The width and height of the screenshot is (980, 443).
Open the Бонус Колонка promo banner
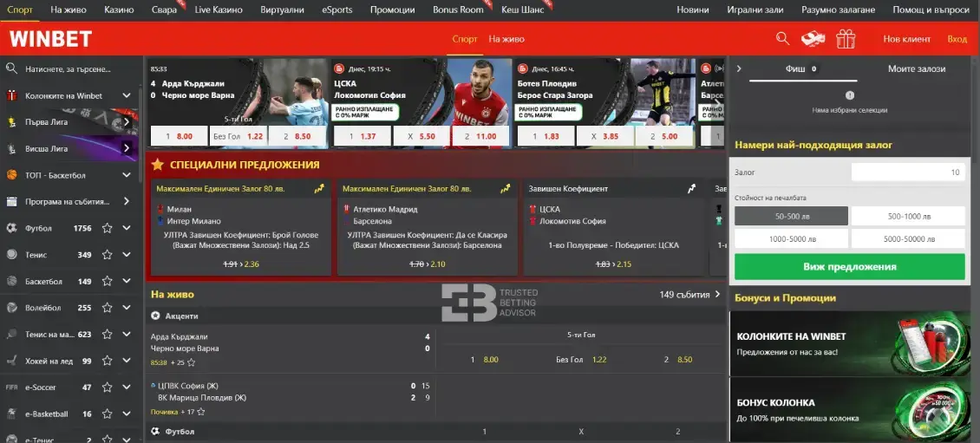click(x=849, y=409)
